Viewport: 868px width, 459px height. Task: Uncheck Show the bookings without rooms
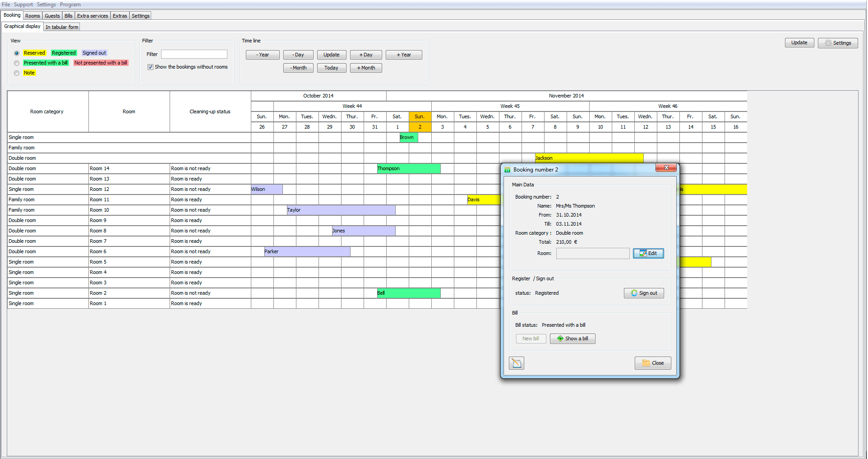coord(150,67)
